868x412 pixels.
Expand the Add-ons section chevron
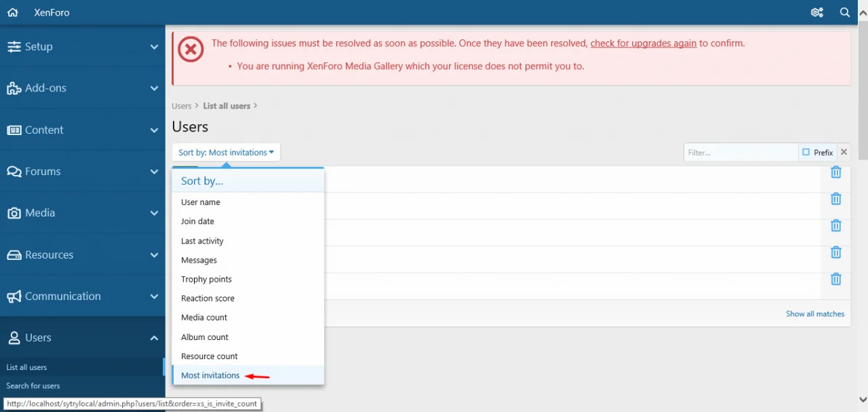click(154, 88)
